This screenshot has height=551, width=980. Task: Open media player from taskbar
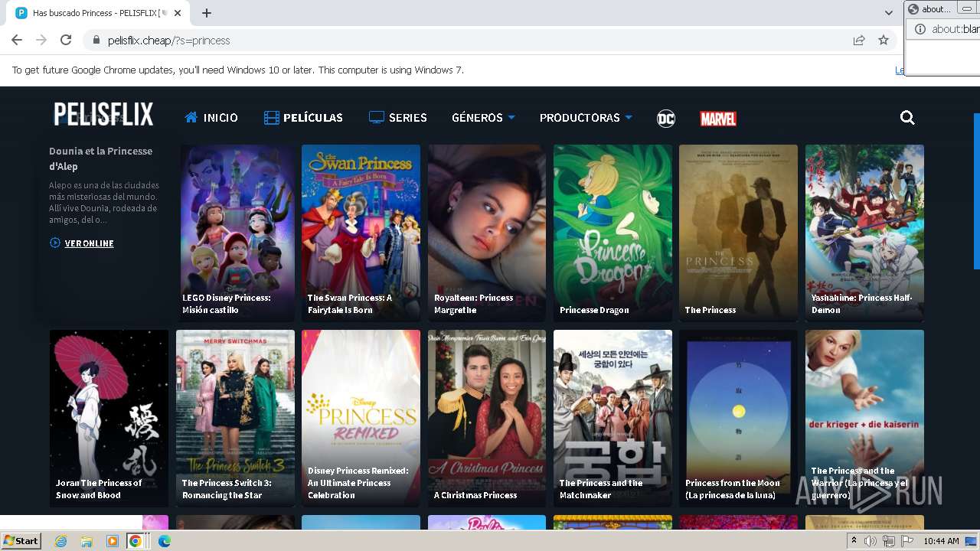tap(112, 541)
